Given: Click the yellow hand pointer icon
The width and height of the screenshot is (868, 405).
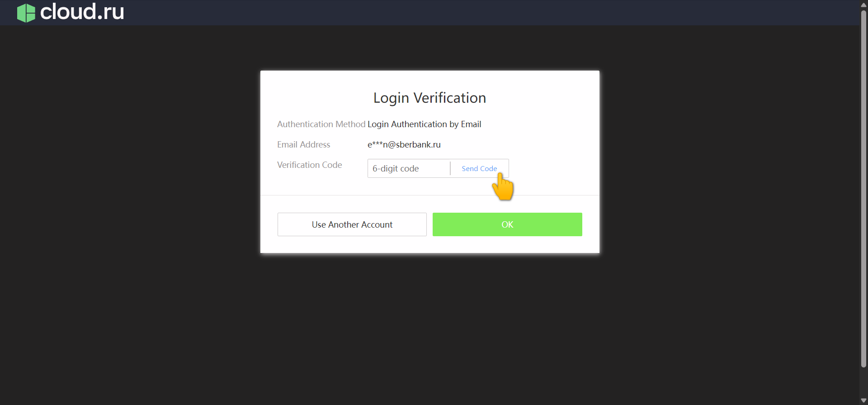Looking at the screenshot, I should tap(503, 187).
